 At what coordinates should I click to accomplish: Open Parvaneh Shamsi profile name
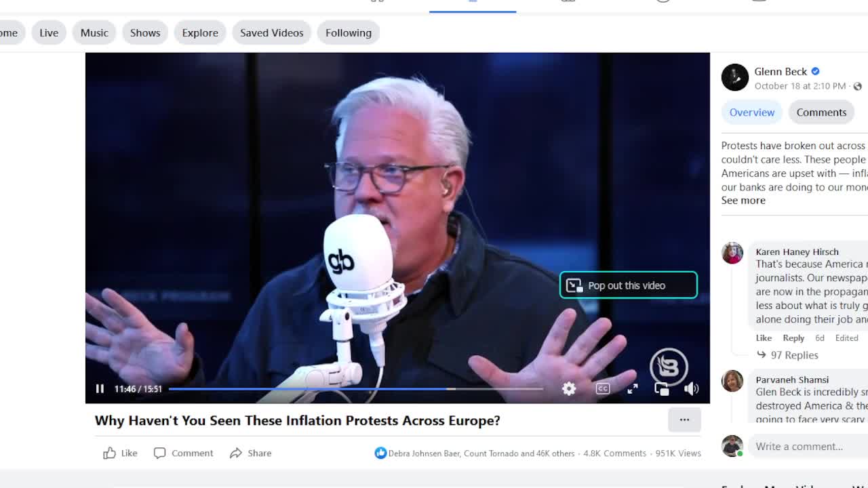click(792, 380)
